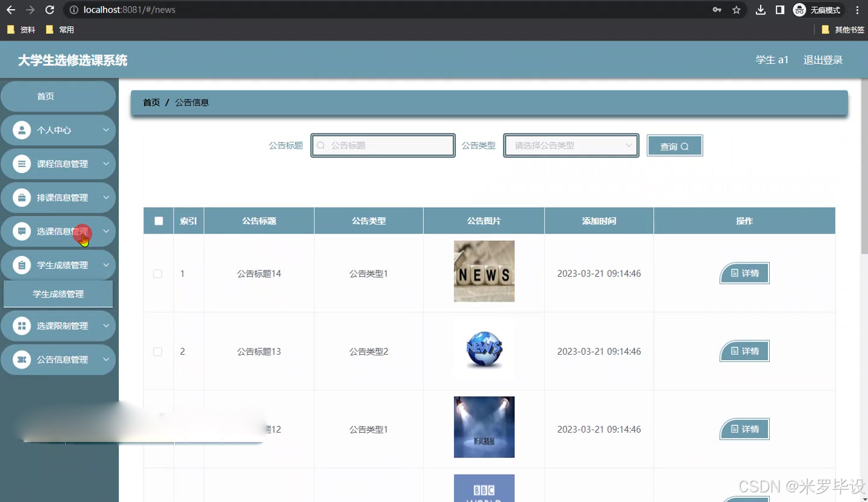868x502 pixels.
Task: Expand the 公告信息管理 menu chevron
Action: click(105, 360)
